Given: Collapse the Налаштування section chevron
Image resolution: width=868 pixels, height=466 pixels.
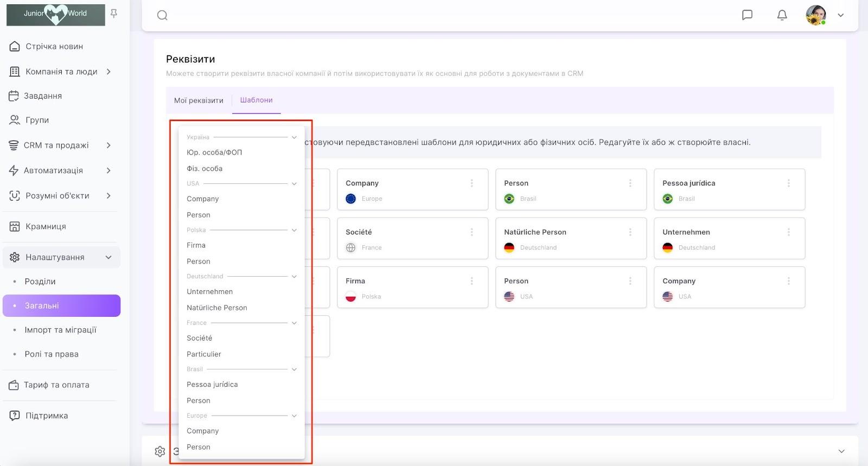Looking at the screenshot, I should [108, 257].
